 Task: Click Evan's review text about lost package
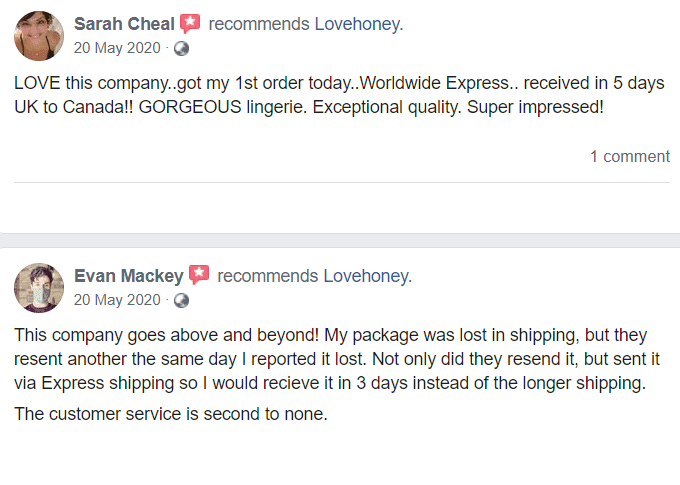tap(337, 359)
